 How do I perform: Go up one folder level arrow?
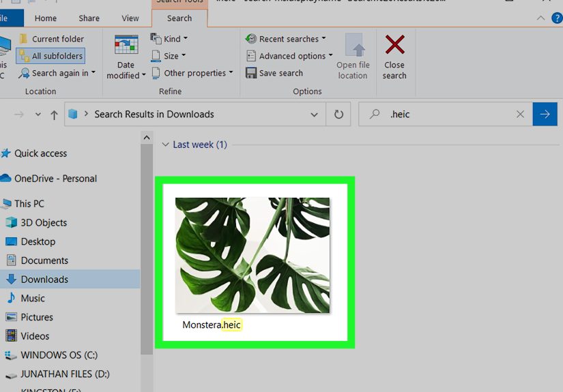pos(54,115)
